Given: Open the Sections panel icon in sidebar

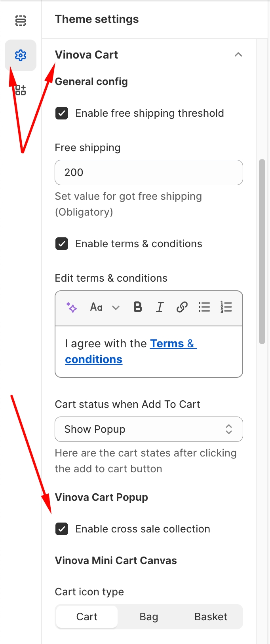Looking at the screenshot, I should pyautogui.click(x=21, y=20).
